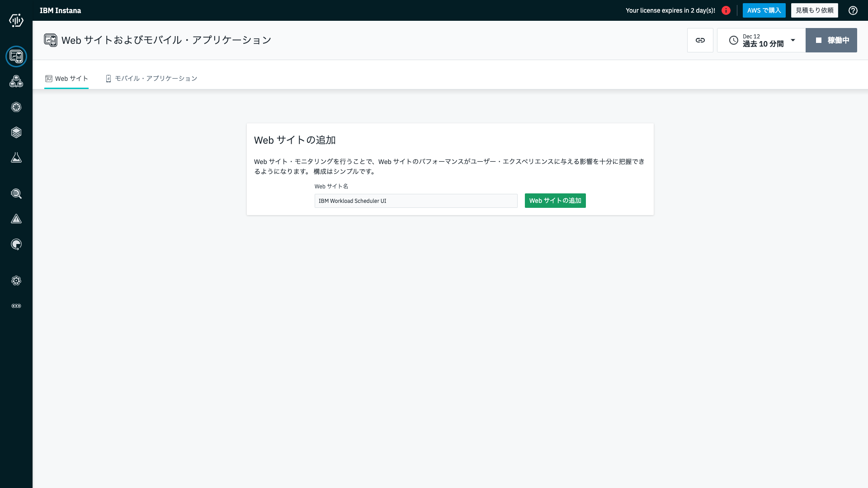This screenshot has height=488, width=868.
Task: Click the 見積もり依頼 button
Action: [814, 10]
